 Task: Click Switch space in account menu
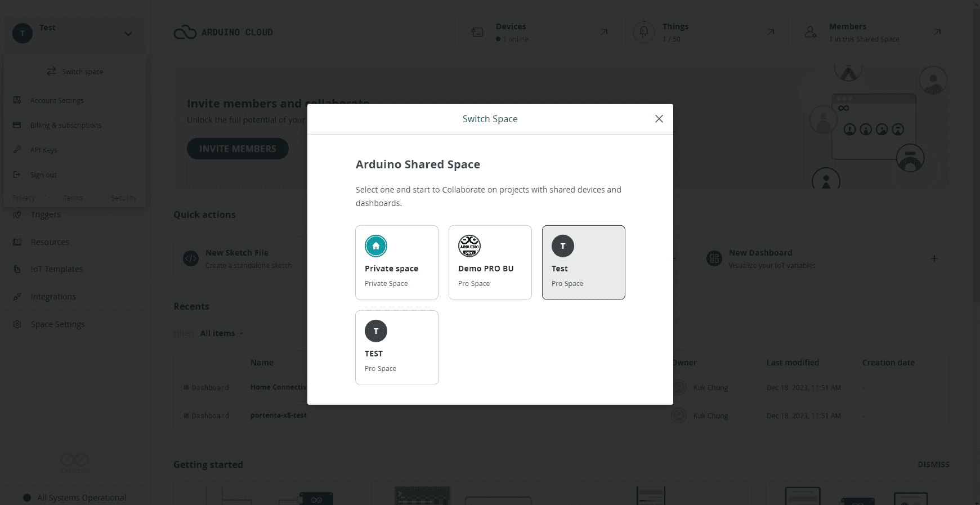[x=75, y=71]
